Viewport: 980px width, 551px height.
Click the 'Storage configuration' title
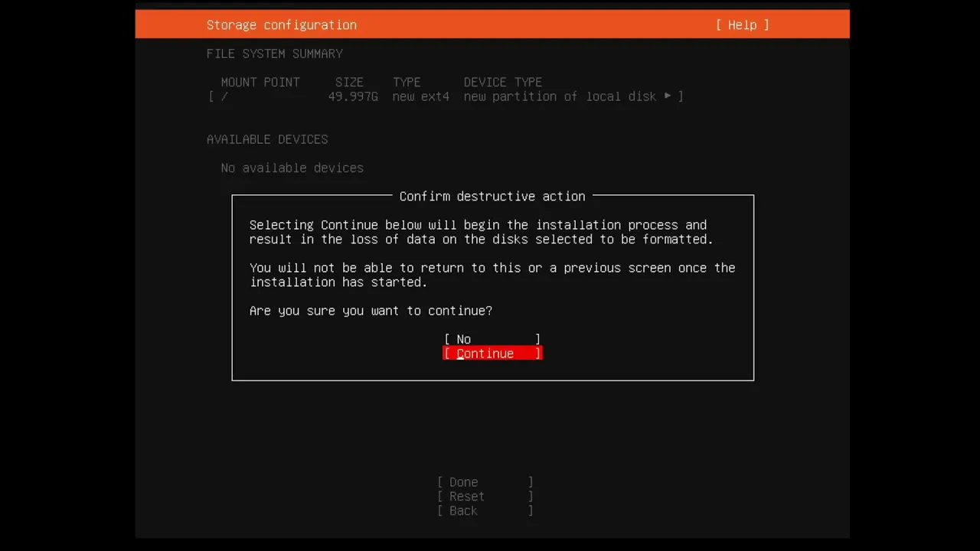pos(282,25)
